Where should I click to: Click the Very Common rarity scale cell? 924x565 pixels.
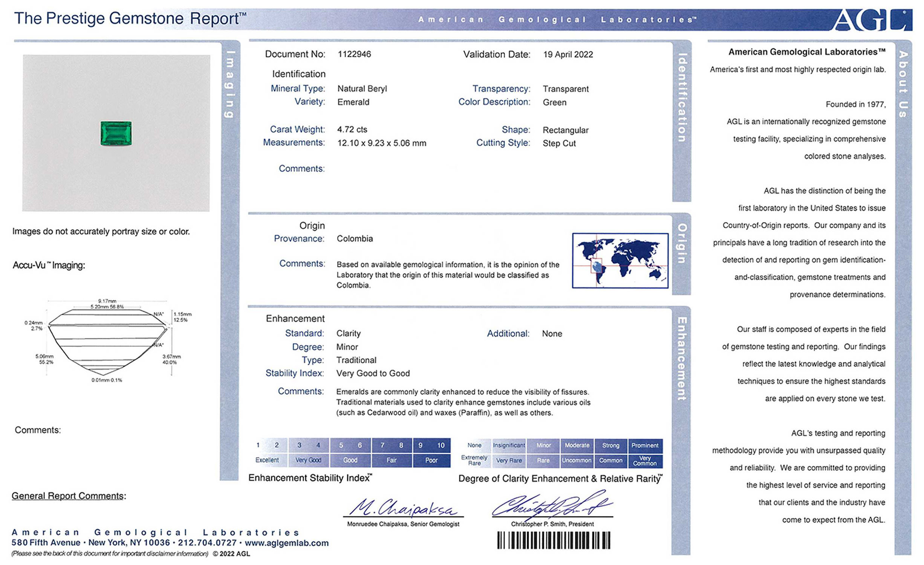(644, 461)
